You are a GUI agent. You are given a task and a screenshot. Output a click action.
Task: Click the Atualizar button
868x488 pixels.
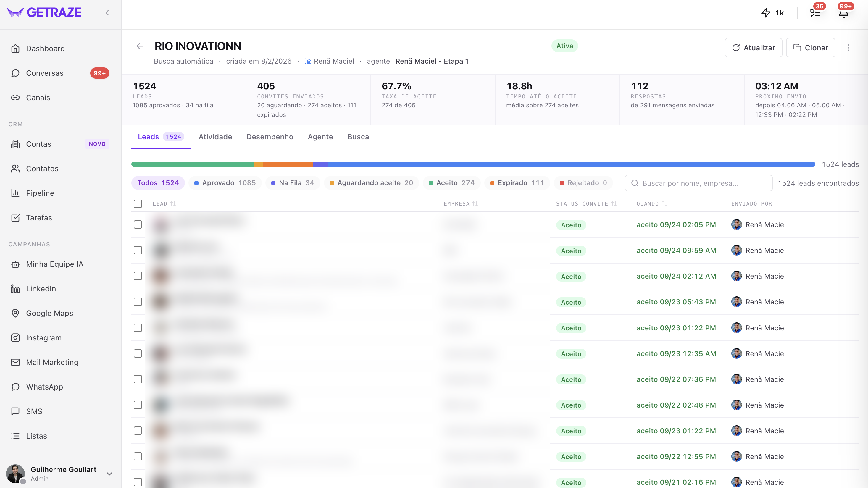[754, 48]
